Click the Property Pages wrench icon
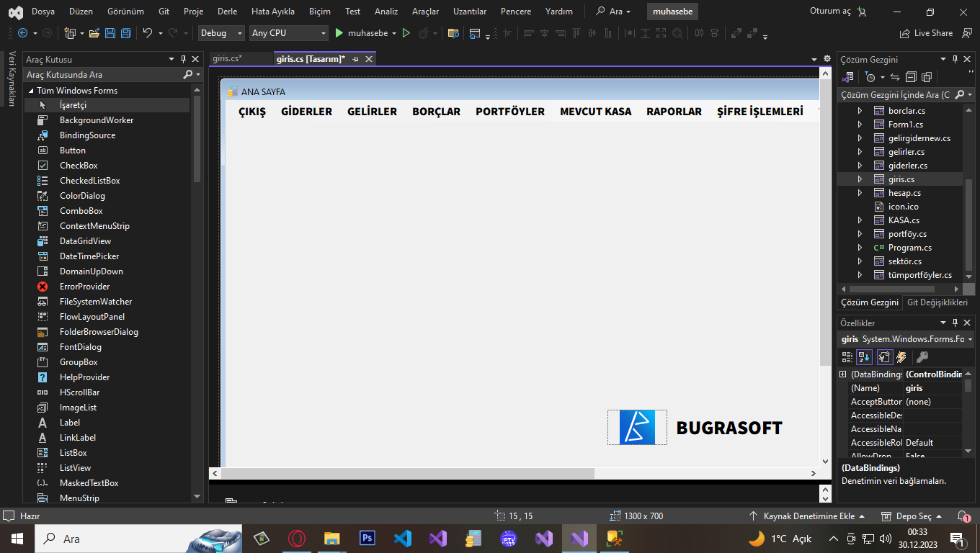This screenshot has height=553, width=980. point(922,357)
